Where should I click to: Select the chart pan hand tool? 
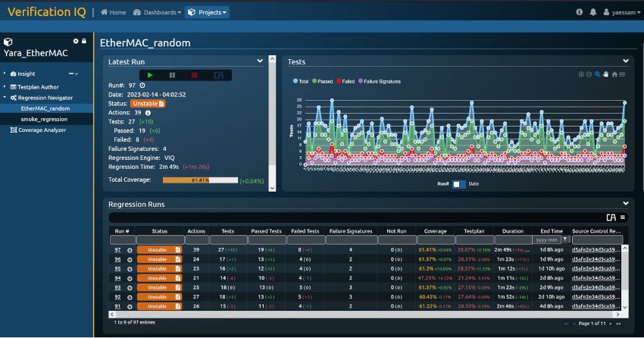(x=605, y=74)
